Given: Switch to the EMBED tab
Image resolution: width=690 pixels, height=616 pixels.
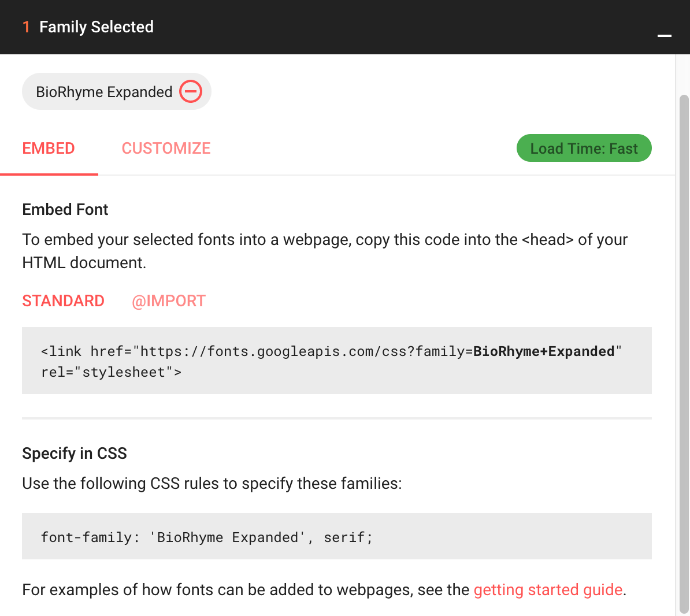Looking at the screenshot, I should click(49, 149).
